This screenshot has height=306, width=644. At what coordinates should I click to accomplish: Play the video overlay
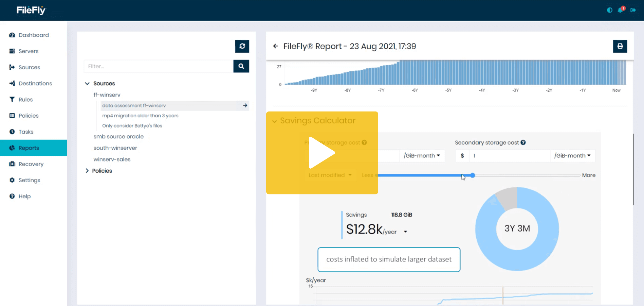322,153
